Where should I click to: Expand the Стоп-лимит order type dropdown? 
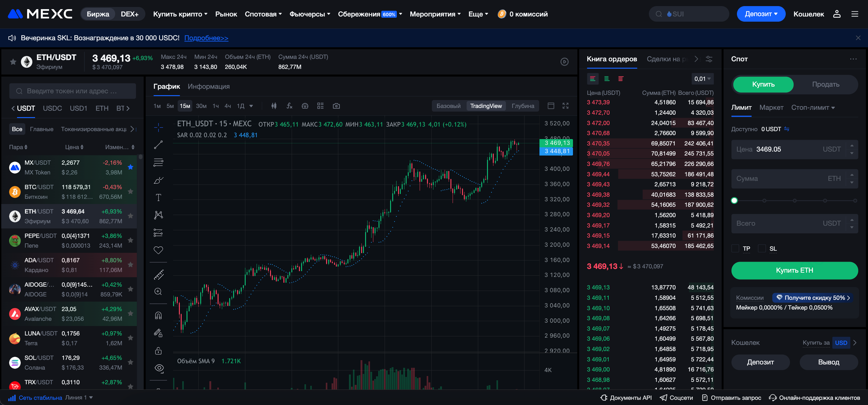(x=813, y=108)
